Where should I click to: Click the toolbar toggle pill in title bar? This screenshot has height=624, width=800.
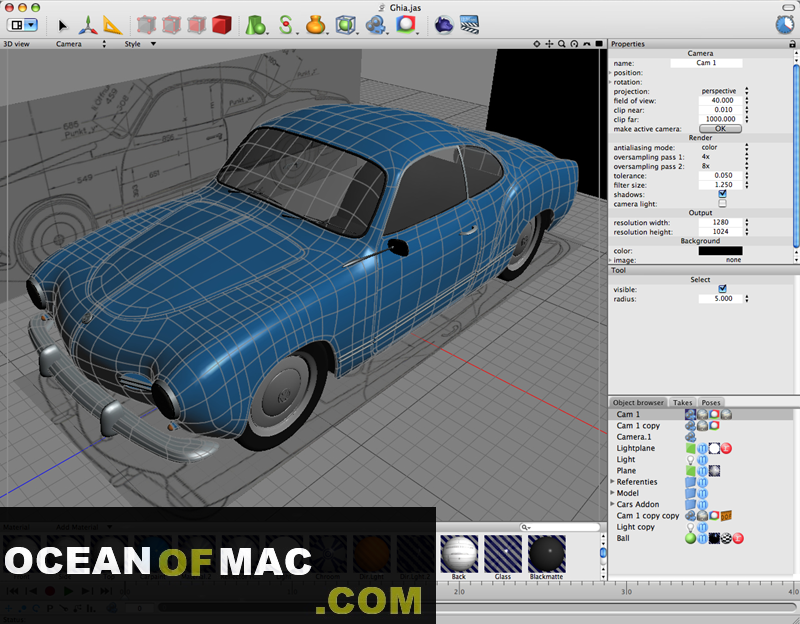tap(788, 8)
